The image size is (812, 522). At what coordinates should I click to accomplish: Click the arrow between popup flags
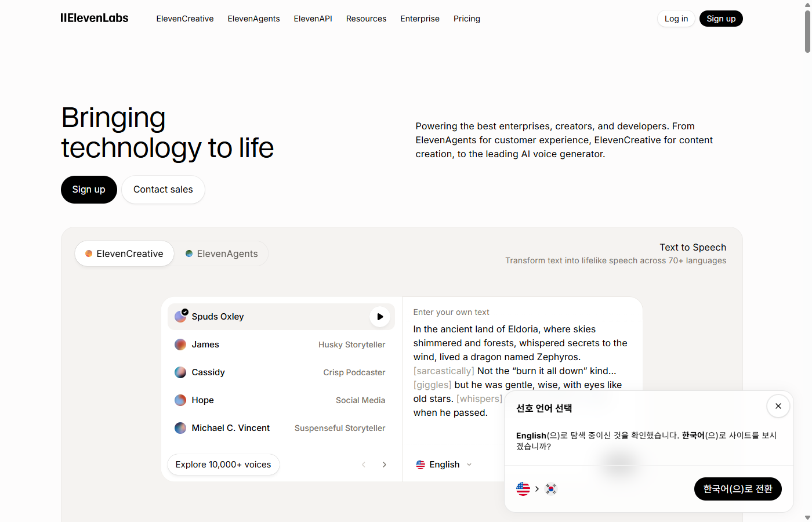tap(537, 489)
